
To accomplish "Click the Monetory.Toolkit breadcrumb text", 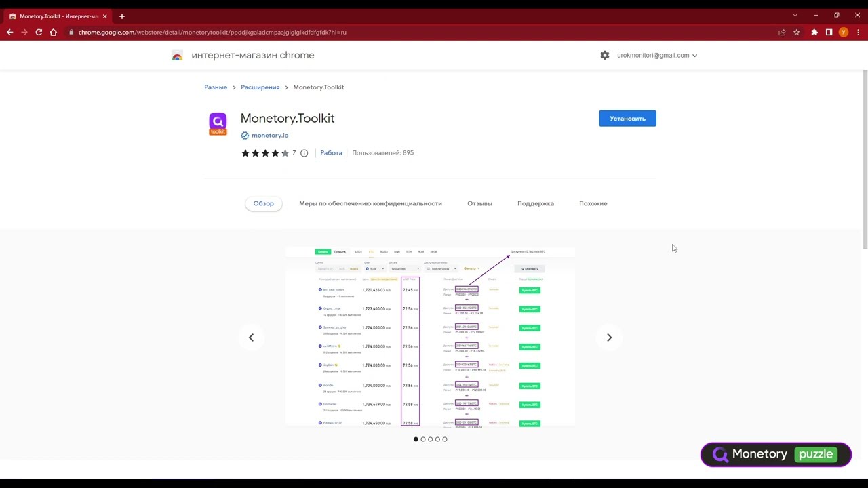I will (x=319, y=87).
